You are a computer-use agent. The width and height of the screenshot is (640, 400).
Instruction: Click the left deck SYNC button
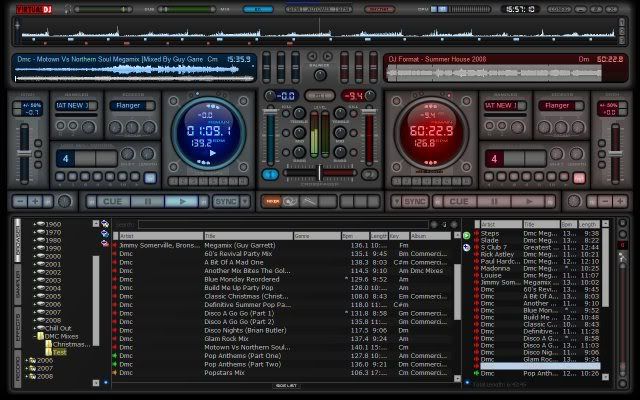(x=226, y=202)
